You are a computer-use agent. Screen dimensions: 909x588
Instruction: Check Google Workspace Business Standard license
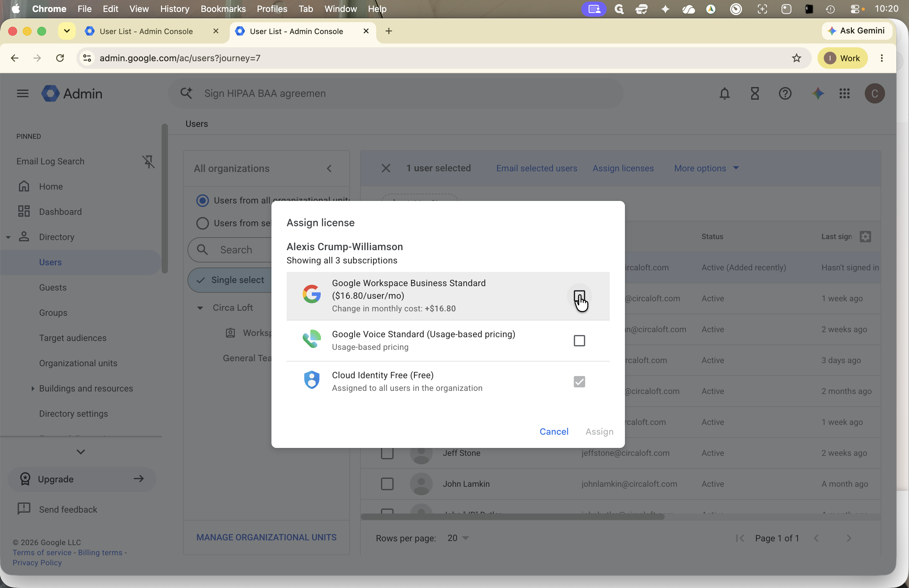click(579, 296)
